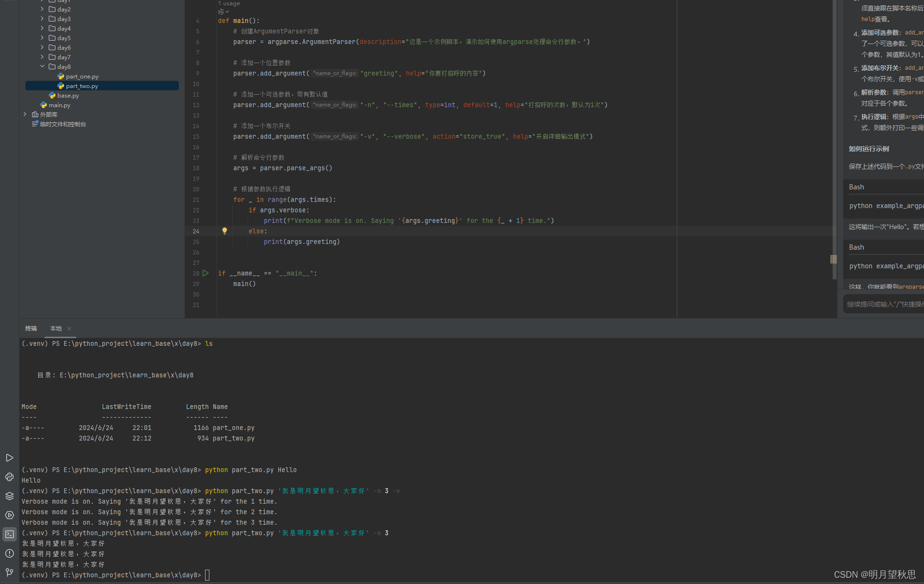The image size is (924, 584).
Task: Expand the day3 folder
Action: [x=42, y=19]
